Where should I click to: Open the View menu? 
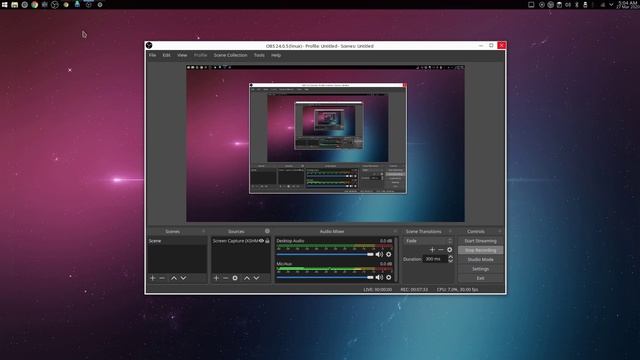pyautogui.click(x=182, y=55)
